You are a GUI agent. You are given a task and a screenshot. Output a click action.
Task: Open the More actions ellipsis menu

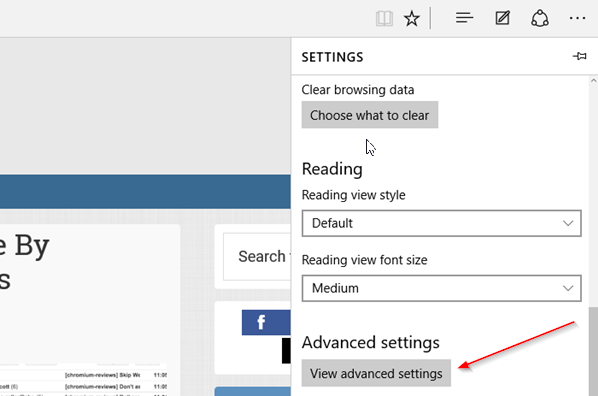pos(577,18)
